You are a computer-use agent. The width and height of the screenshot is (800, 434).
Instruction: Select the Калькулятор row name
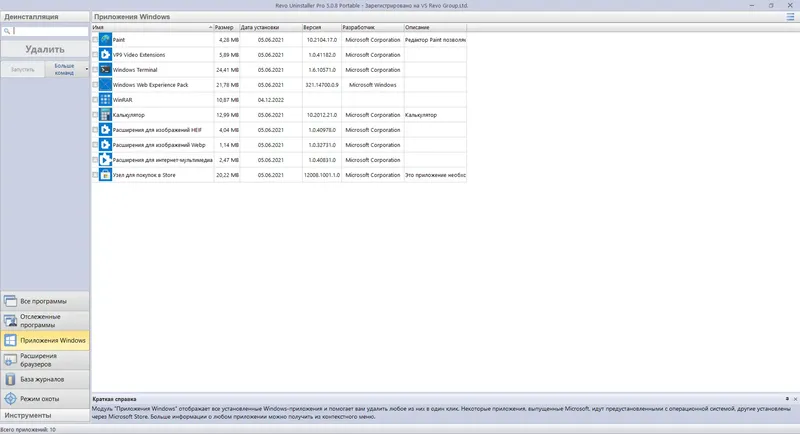[129, 115]
